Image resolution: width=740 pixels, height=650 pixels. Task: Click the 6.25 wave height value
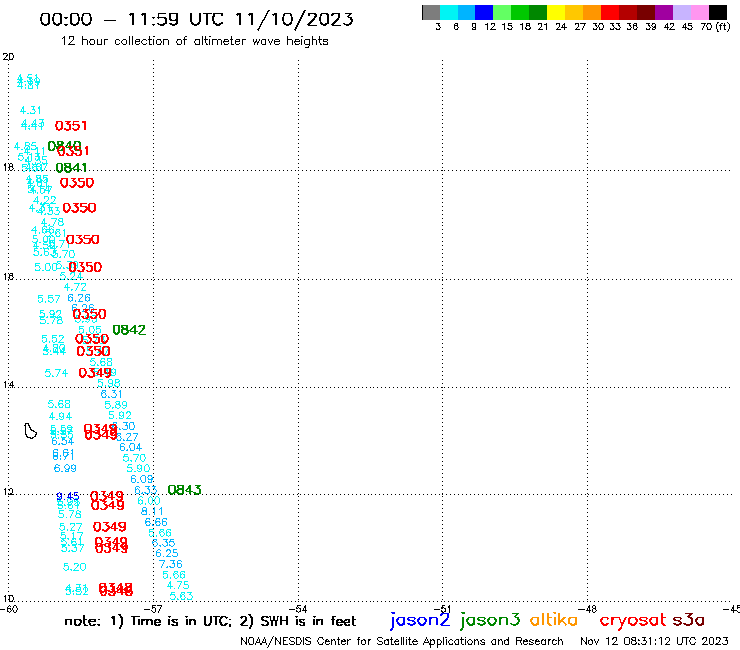[167, 553]
